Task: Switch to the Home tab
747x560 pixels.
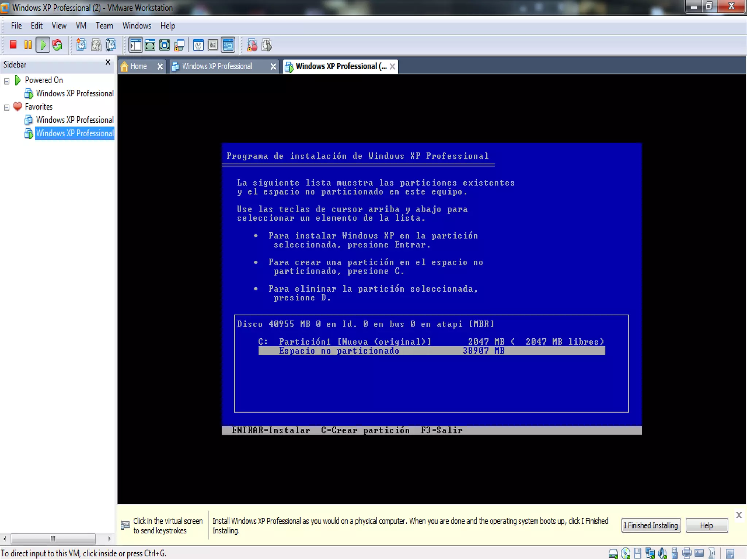Action: (138, 66)
